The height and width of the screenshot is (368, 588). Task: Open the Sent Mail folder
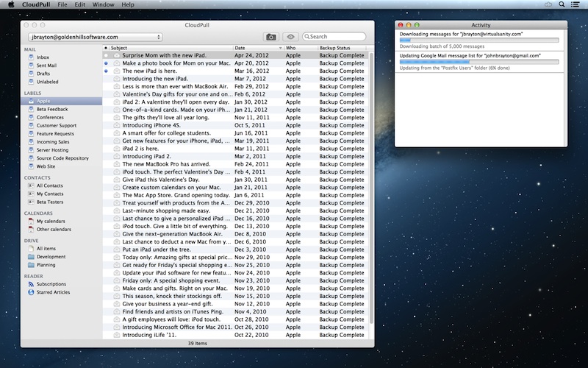(x=46, y=65)
